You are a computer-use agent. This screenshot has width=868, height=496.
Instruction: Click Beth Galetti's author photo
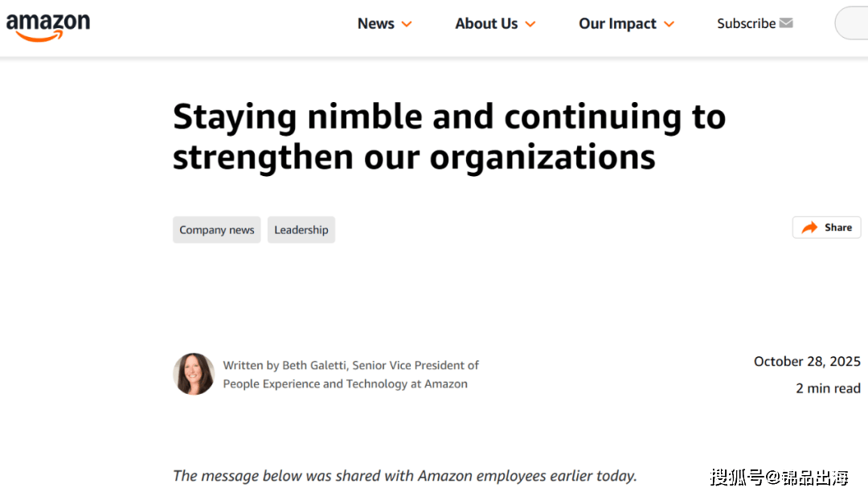coord(194,374)
